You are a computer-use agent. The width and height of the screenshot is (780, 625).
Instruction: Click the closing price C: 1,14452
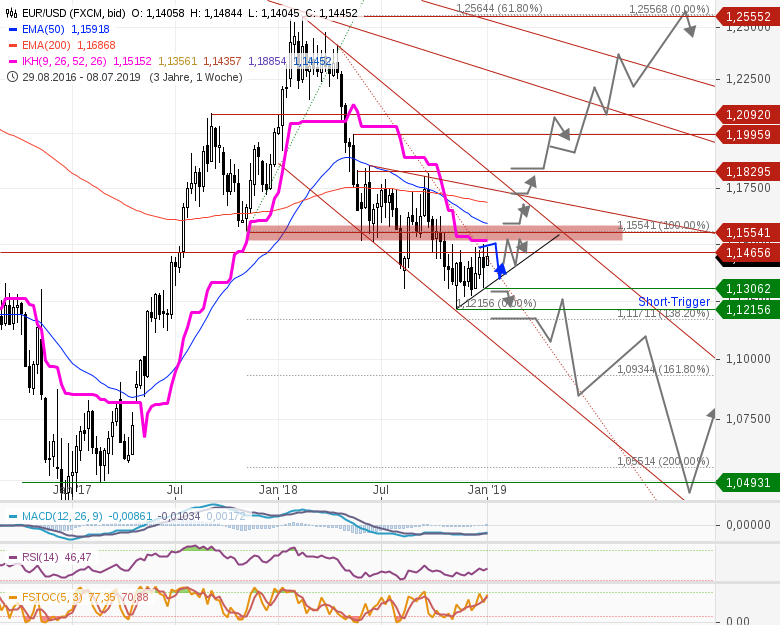point(331,13)
